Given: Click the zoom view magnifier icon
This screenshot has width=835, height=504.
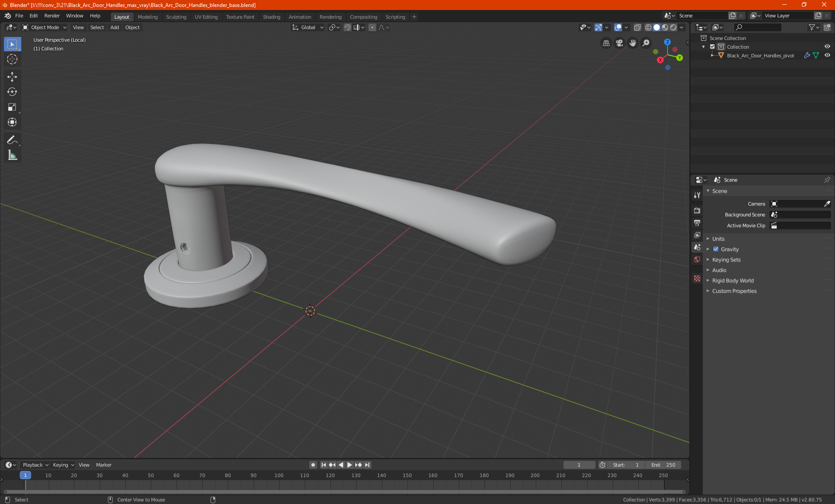Looking at the screenshot, I should 646,43.
